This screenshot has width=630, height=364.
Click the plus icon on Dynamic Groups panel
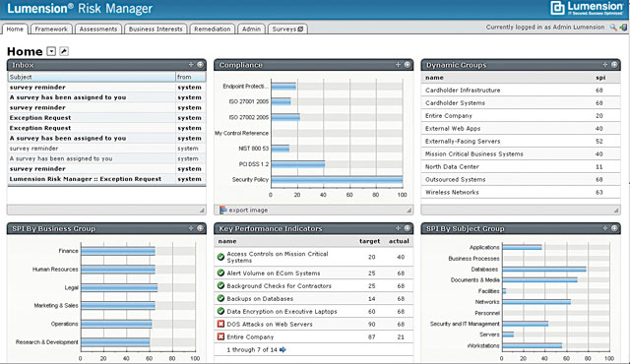[604, 65]
